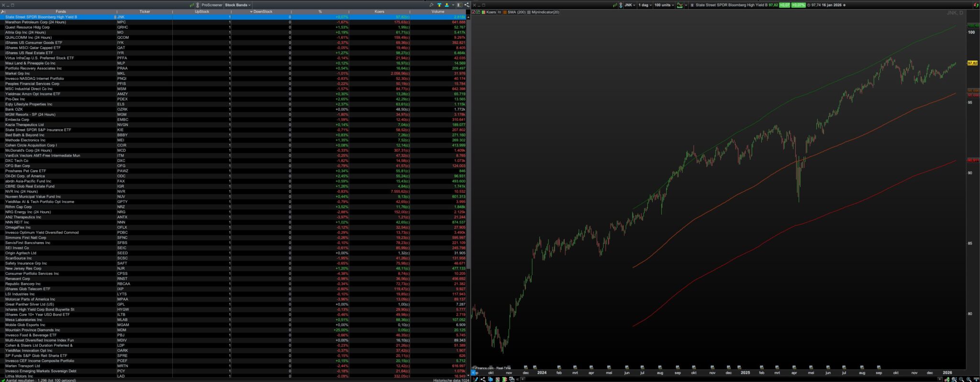
Task: Select the Marathon Petroleum Corp row
Action: coord(233,22)
